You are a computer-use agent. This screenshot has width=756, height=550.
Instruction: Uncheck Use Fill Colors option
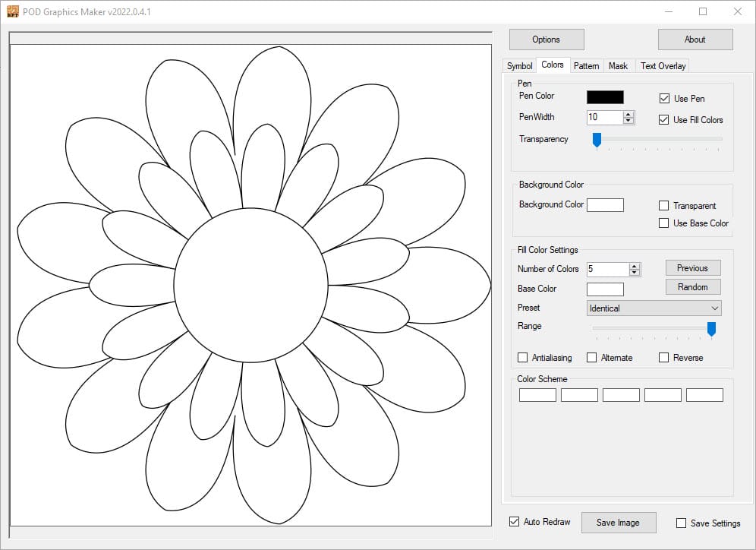(x=664, y=120)
